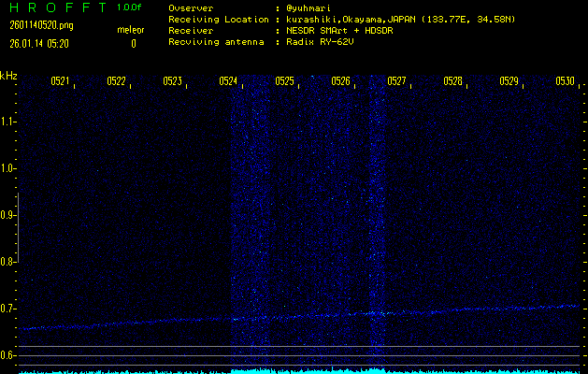The height and width of the screenshot is (374, 588).
Task: Select the 0530 time marker
Action: point(564,81)
